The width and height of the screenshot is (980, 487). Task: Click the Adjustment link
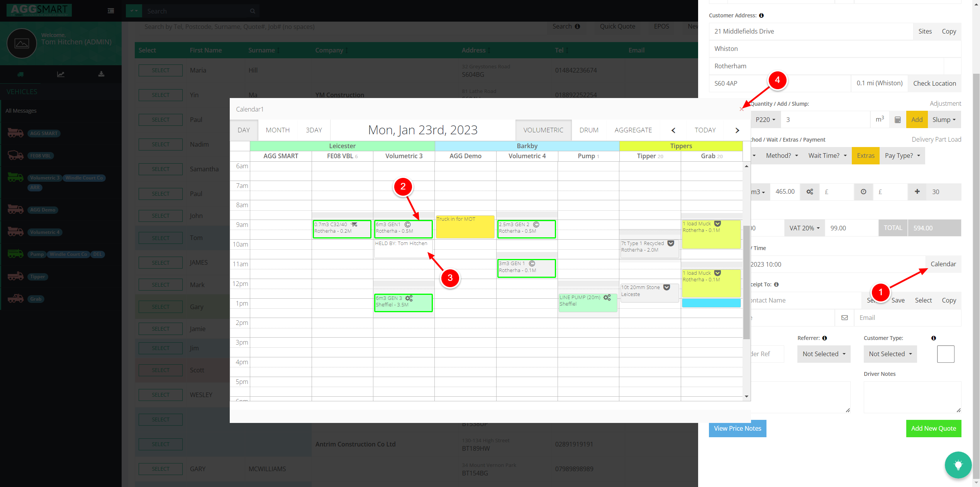point(945,103)
